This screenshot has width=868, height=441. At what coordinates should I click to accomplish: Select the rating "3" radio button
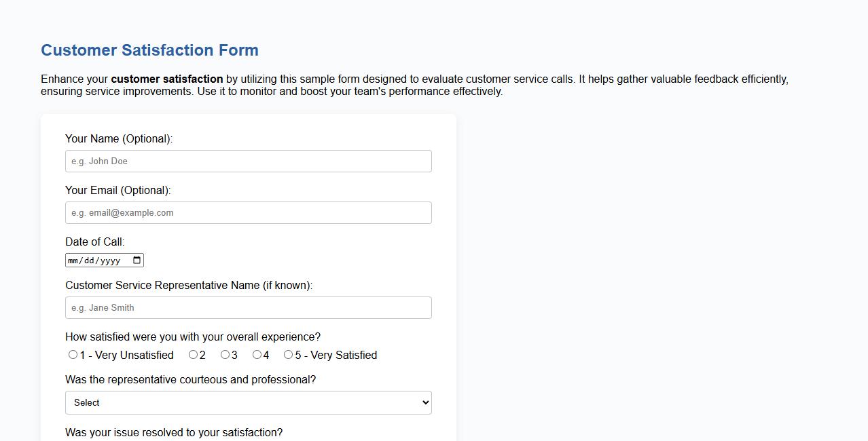pyautogui.click(x=225, y=354)
